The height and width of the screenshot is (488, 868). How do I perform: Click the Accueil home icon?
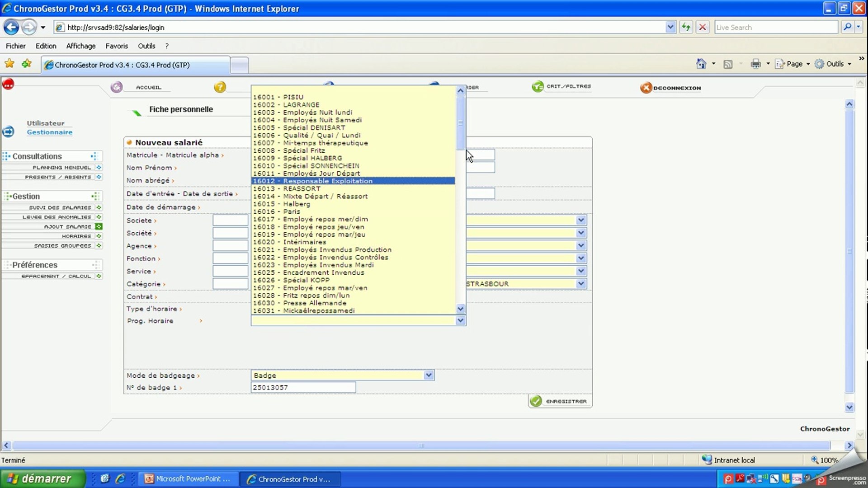click(x=117, y=87)
